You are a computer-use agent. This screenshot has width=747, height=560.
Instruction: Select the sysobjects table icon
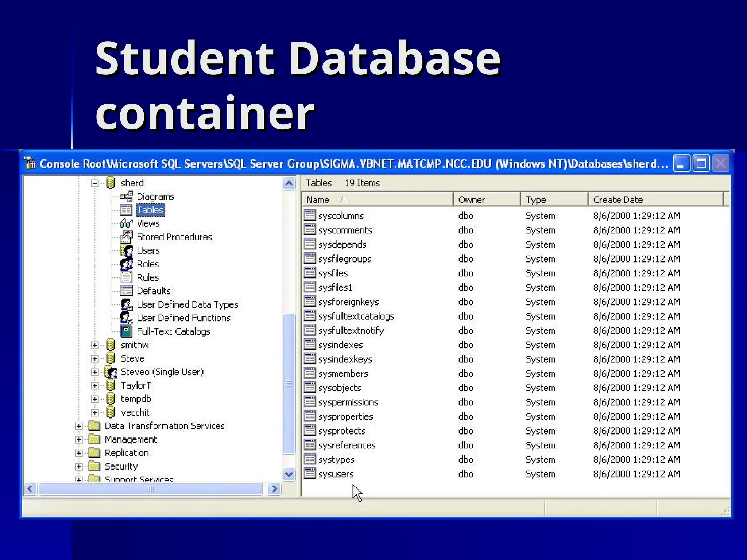(x=310, y=388)
